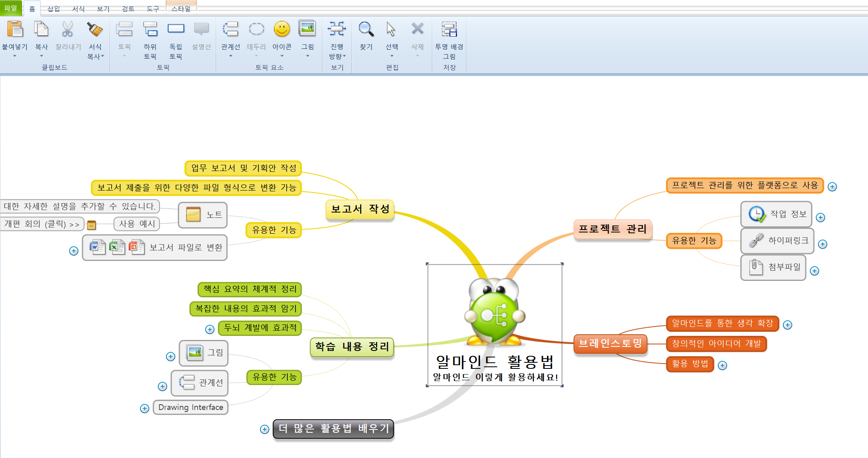The width and height of the screenshot is (868, 458).
Task: Insert an image with the 그림 icon
Action: click(308, 29)
